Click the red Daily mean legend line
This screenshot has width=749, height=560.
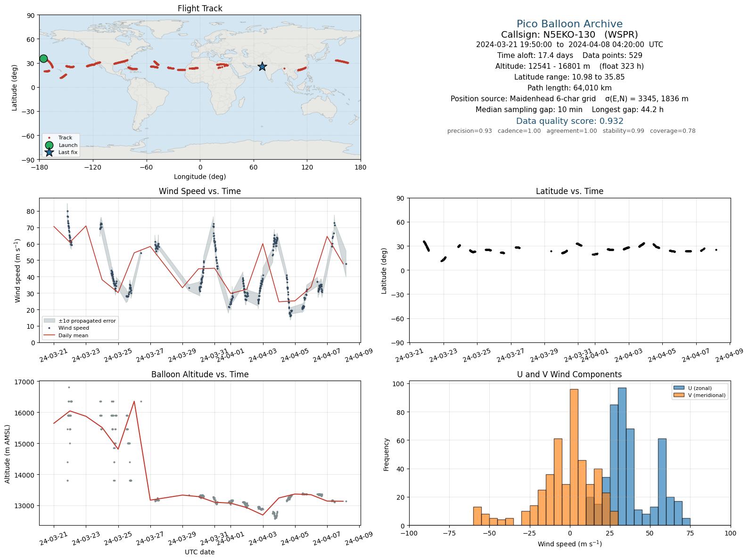click(x=49, y=335)
